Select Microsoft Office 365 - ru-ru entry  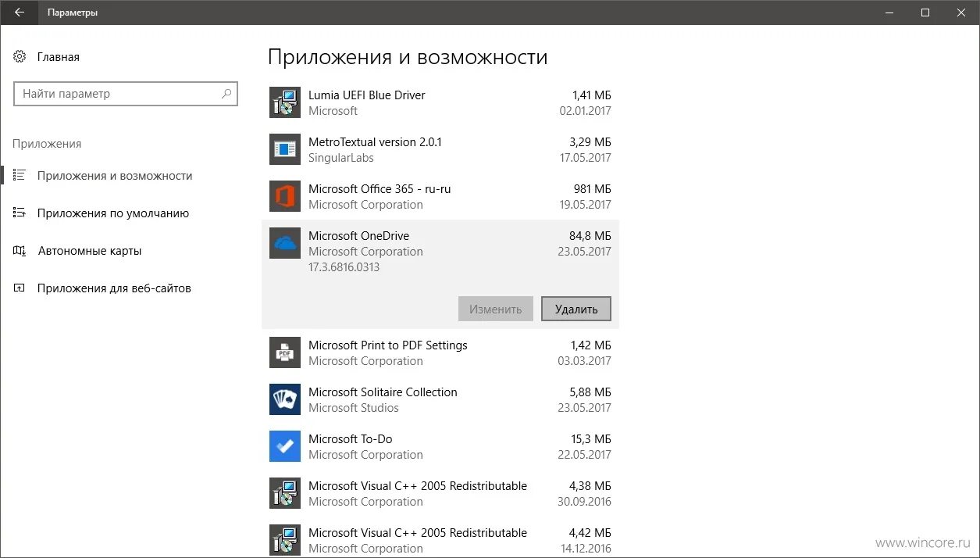pos(440,196)
